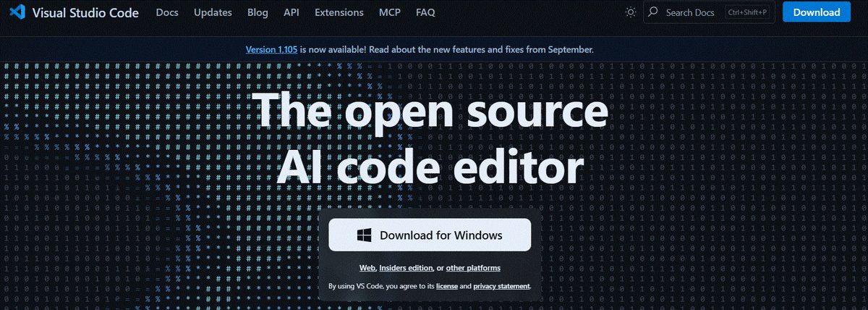Open the MCP nav item

click(x=390, y=12)
